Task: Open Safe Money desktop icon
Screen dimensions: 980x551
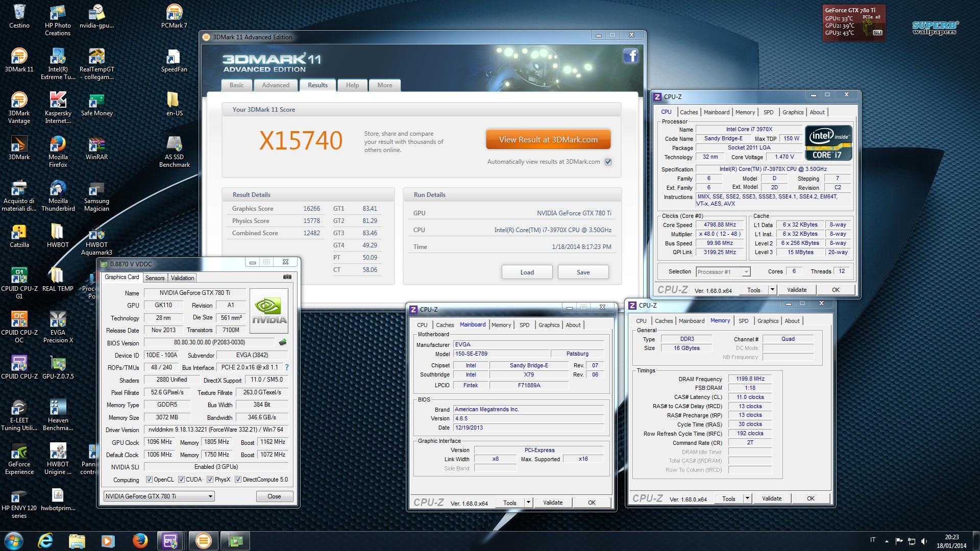Action: [x=96, y=105]
